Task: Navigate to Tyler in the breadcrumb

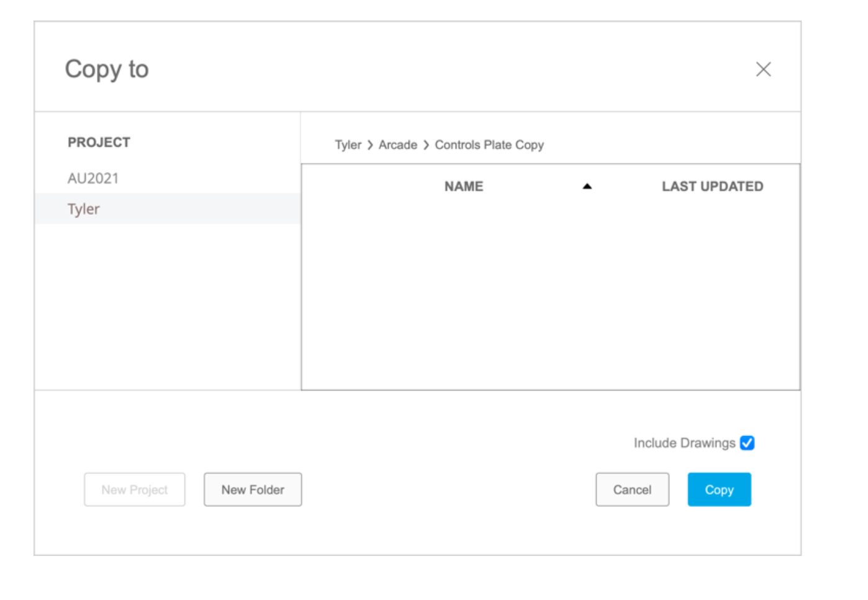Action: 348,145
